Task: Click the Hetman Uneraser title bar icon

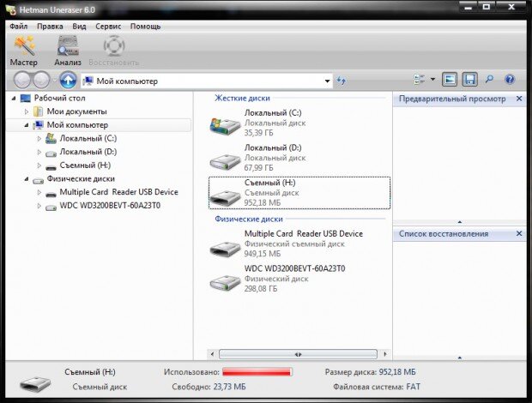Action: 11,9
